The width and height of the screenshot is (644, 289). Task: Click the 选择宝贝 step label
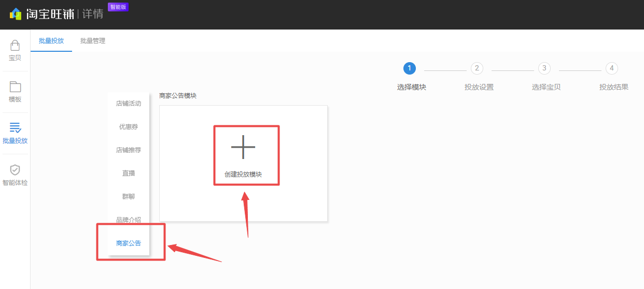pos(547,87)
